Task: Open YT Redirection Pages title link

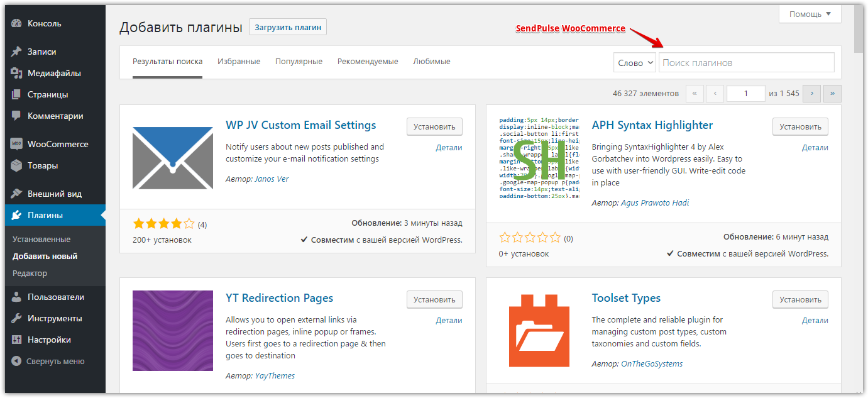Action: (280, 298)
